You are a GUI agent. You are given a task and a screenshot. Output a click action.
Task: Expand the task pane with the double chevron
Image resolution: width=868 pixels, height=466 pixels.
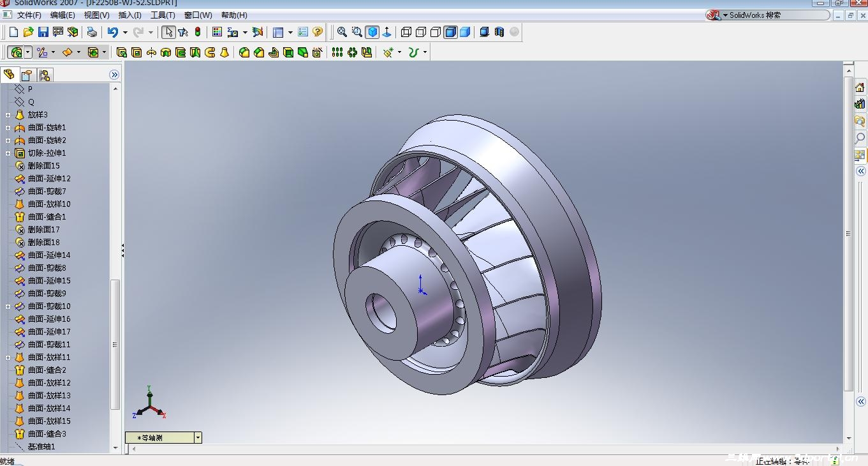pos(860,171)
